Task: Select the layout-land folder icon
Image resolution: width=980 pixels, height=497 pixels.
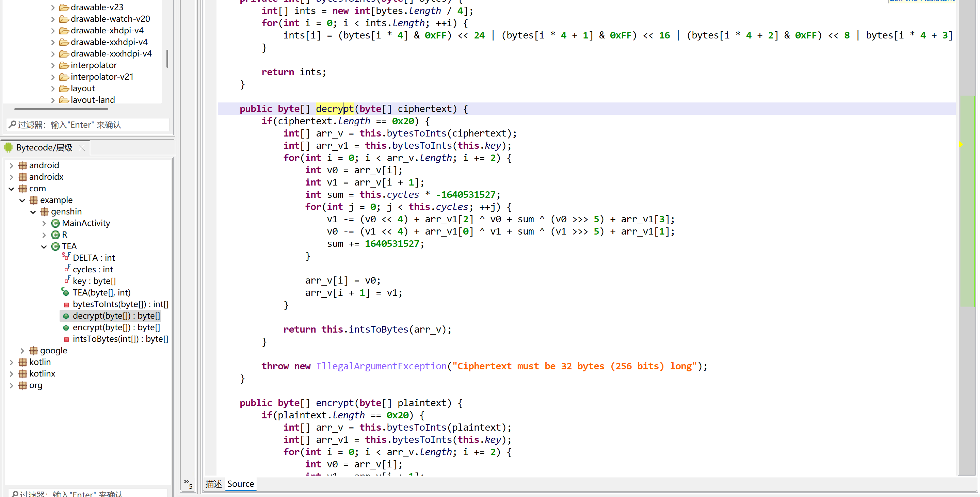Action: pos(64,100)
